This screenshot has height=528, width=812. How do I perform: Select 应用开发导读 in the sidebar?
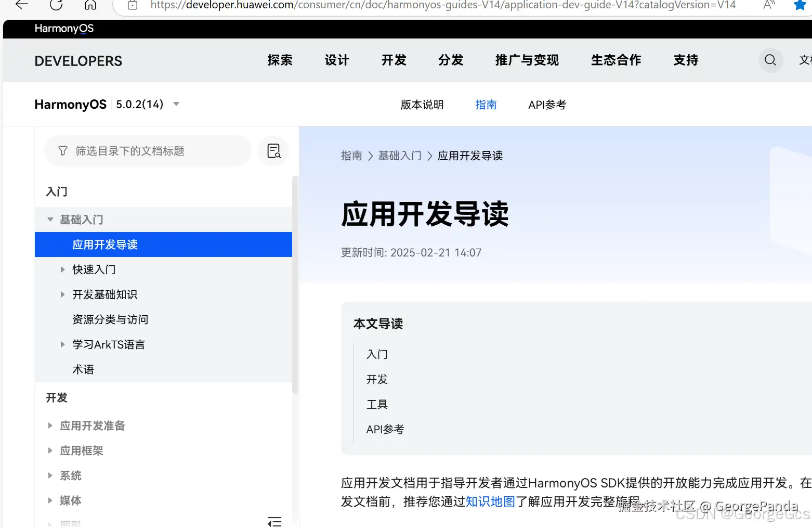pyautogui.click(x=163, y=244)
